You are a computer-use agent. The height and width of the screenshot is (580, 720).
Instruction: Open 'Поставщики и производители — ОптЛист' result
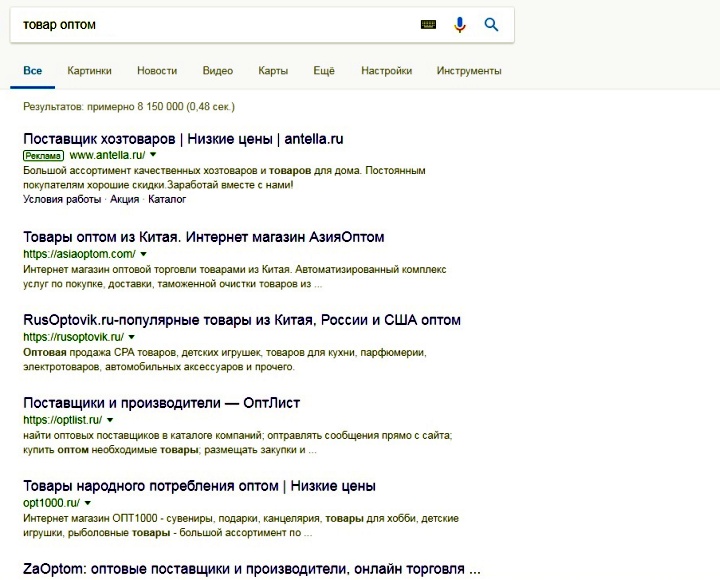coord(161,403)
